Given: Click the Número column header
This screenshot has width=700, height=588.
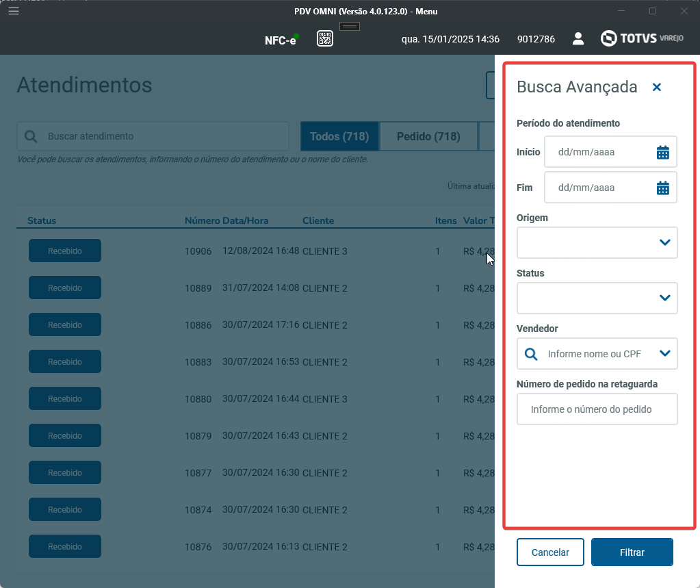Looking at the screenshot, I should pyautogui.click(x=203, y=220).
